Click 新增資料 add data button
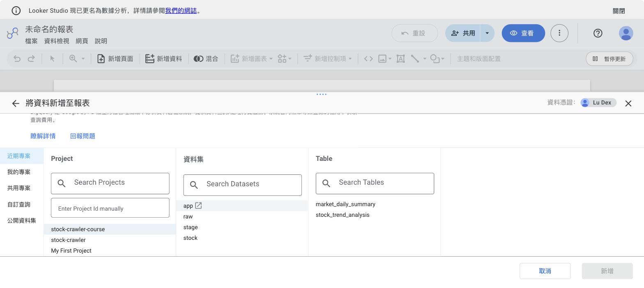This screenshot has width=644, height=288. click(164, 59)
